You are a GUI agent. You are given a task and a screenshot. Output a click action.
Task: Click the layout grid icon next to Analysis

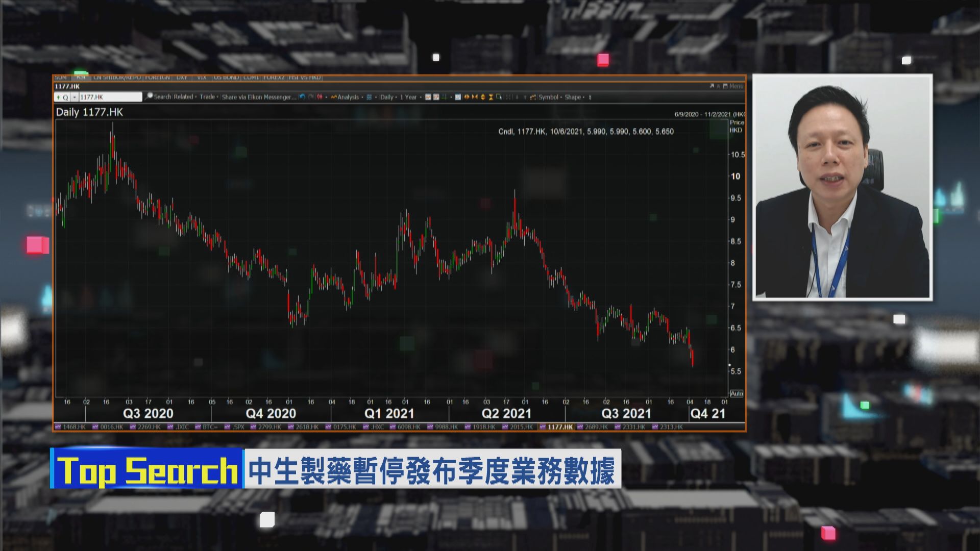369,97
